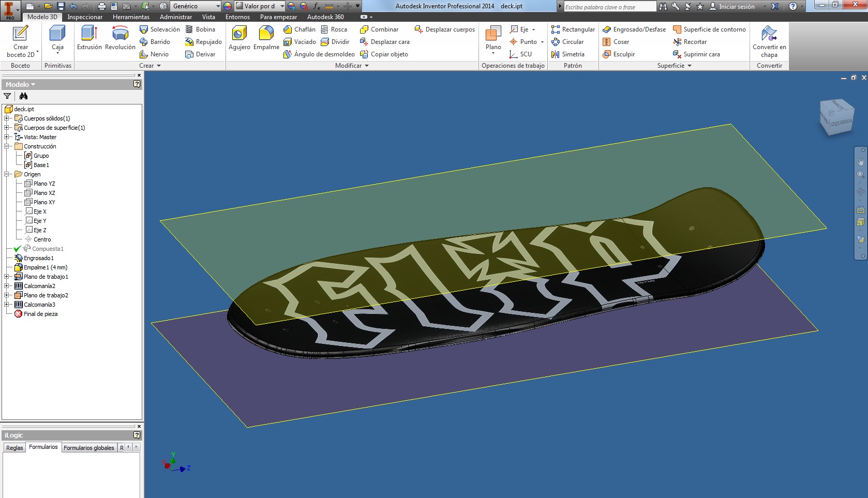Screen dimensions: 868x498
Task: Expand the Vista: Master node
Action: click(x=6, y=137)
